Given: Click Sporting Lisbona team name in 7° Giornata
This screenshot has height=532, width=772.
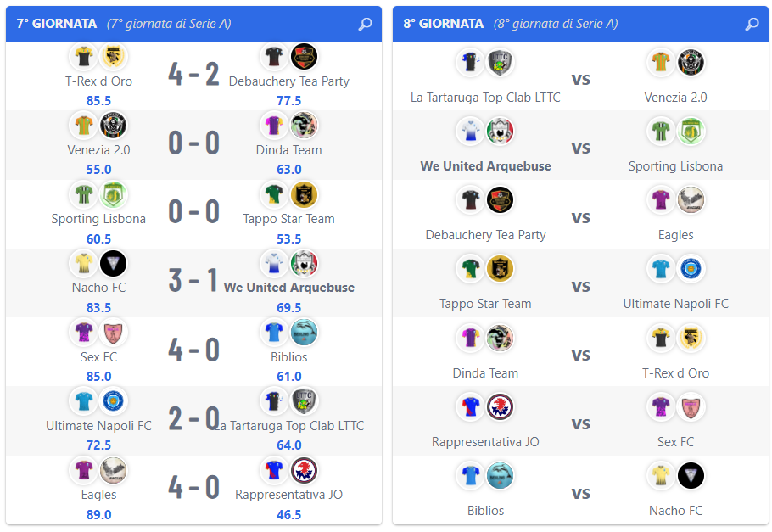Looking at the screenshot, I should pos(98,219).
